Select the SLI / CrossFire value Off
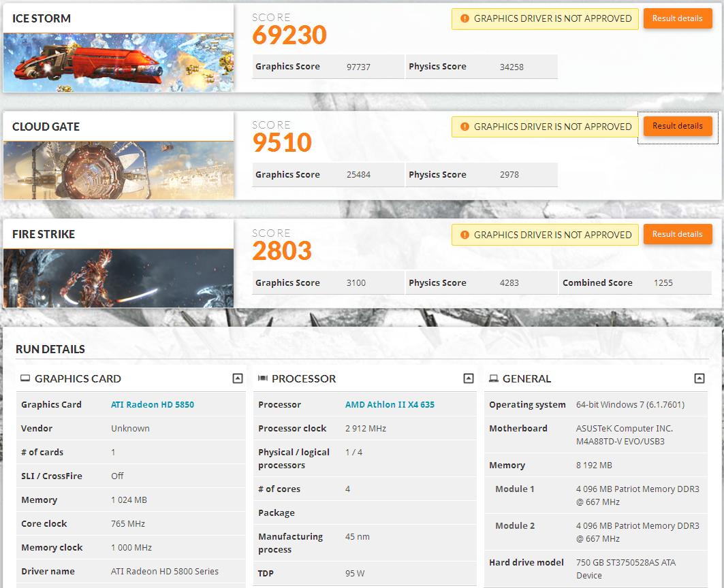 (x=117, y=476)
